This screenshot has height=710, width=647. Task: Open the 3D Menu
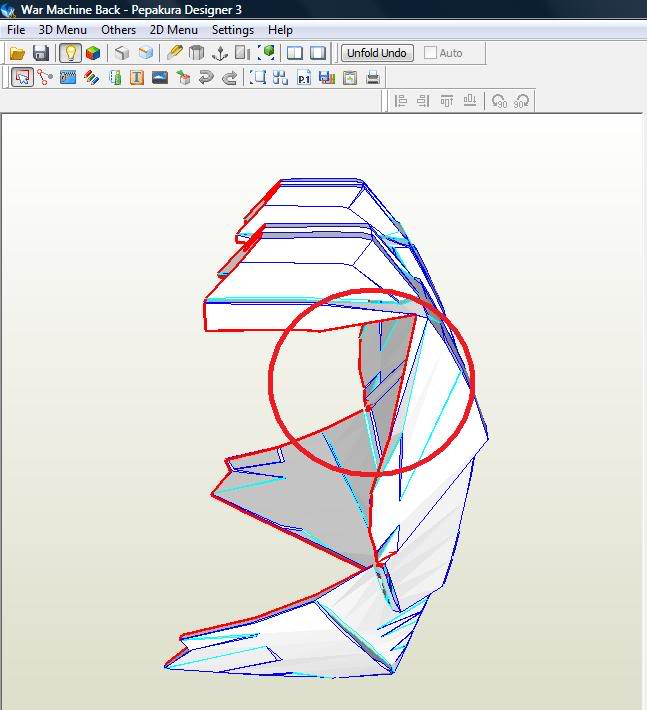(x=62, y=30)
